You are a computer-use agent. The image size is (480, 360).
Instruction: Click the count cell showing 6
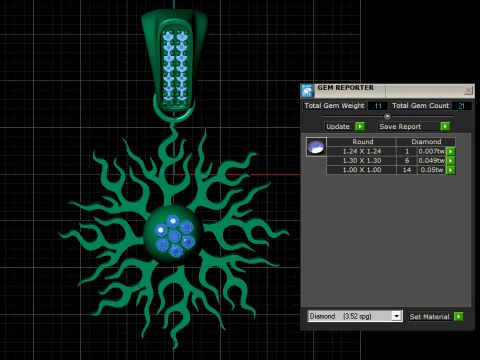tap(407, 161)
